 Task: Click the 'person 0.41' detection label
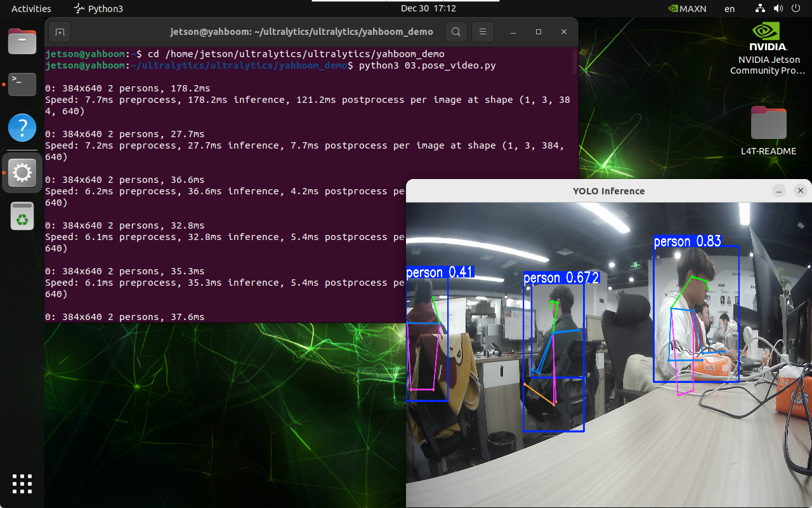point(440,272)
